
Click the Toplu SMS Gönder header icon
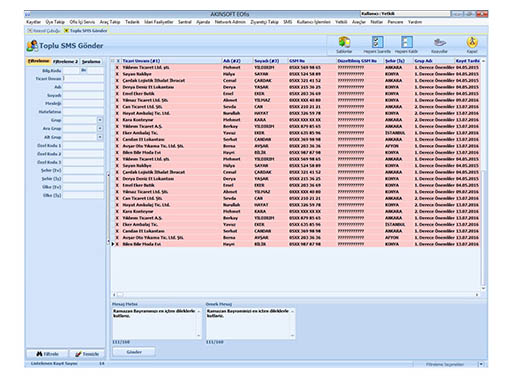(32, 46)
